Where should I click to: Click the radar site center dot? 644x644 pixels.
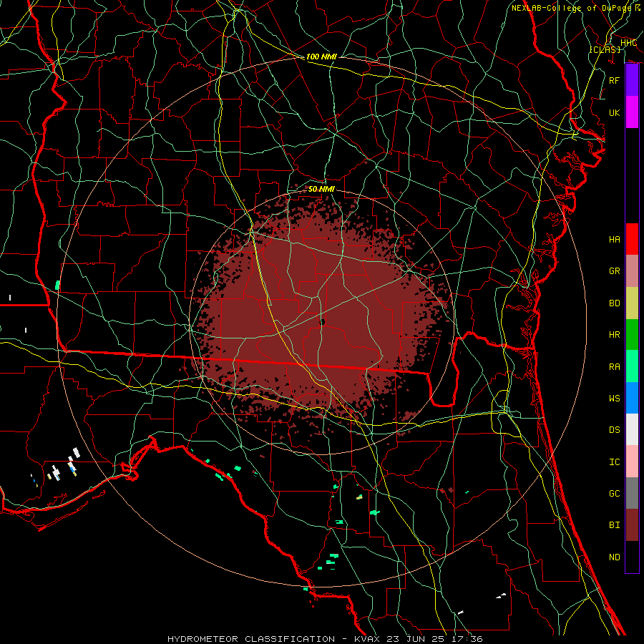click(x=322, y=323)
